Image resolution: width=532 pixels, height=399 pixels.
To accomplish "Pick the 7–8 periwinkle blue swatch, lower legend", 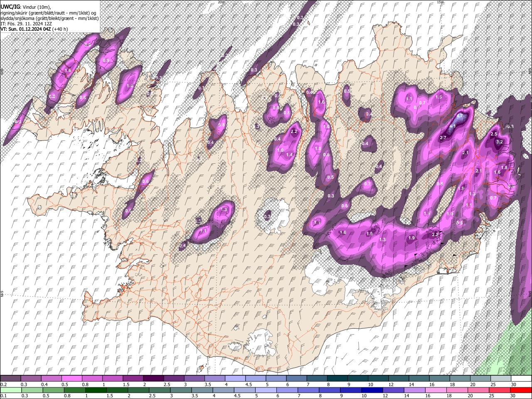I will pyautogui.click(x=309, y=390).
